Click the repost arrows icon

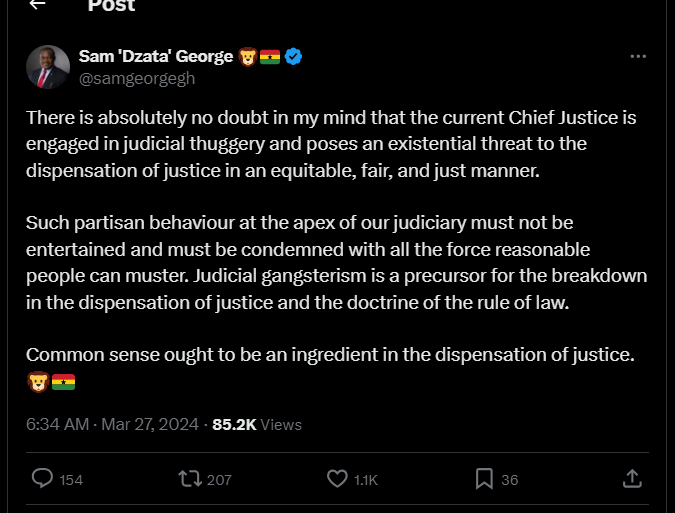click(189, 479)
